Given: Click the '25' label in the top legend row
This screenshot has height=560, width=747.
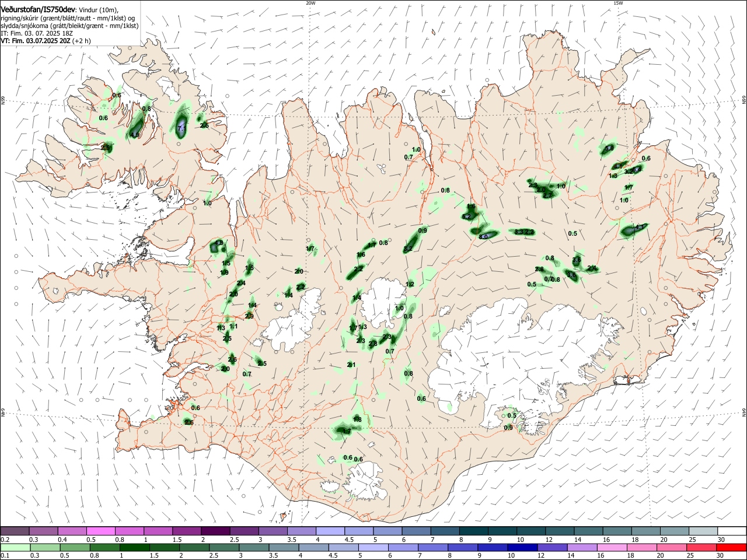Looking at the screenshot, I should (692, 540).
